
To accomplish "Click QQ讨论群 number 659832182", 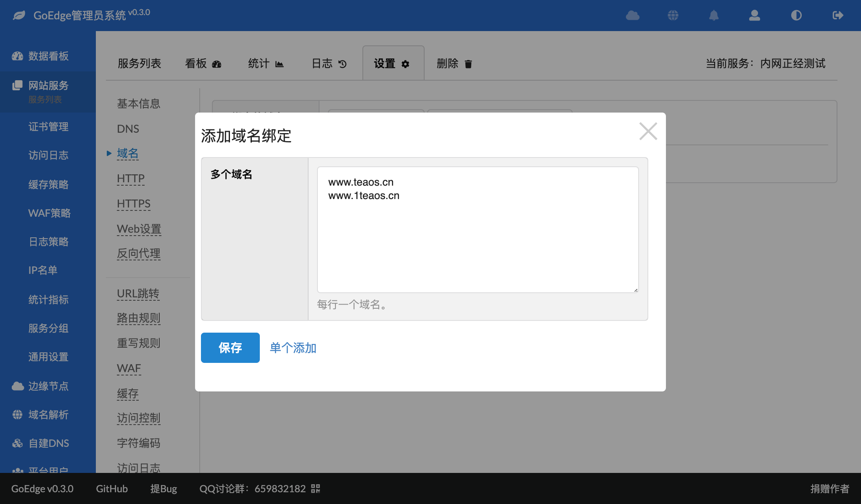I will tap(280, 488).
